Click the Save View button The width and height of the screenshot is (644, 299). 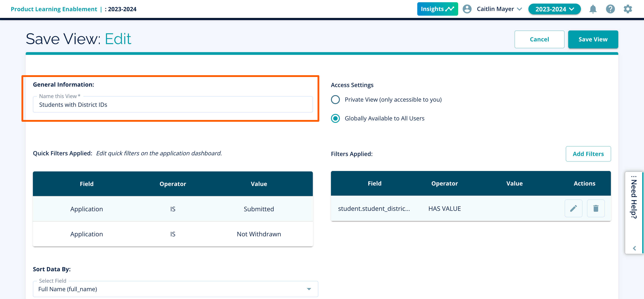pyautogui.click(x=593, y=39)
